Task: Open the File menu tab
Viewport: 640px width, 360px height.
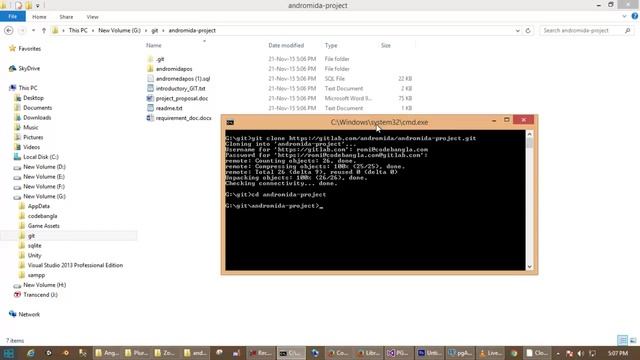Action: coord(13,16)
